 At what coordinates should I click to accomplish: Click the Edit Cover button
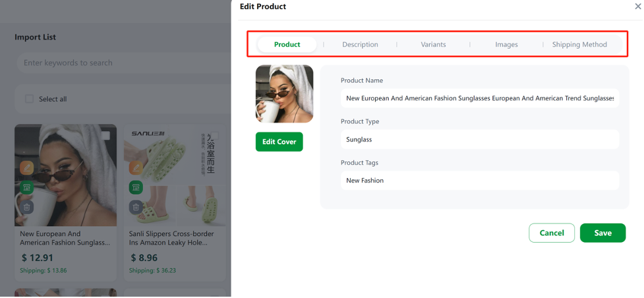279,141
